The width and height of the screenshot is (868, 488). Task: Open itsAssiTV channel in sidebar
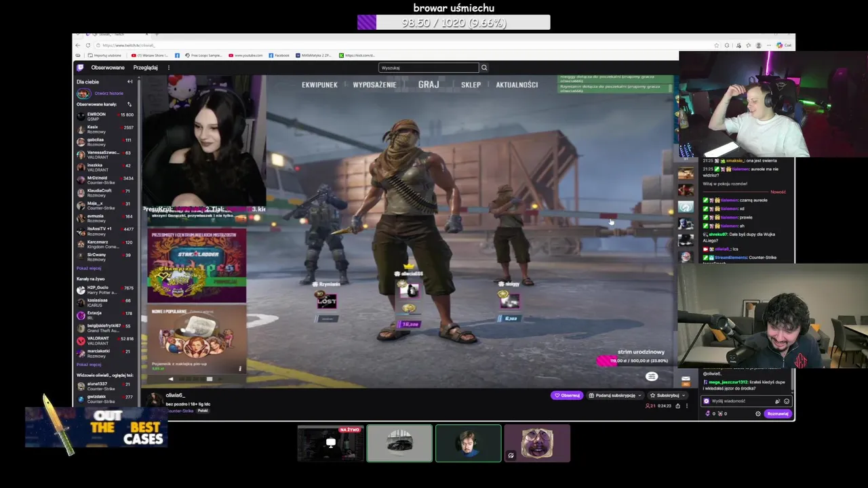105,230
